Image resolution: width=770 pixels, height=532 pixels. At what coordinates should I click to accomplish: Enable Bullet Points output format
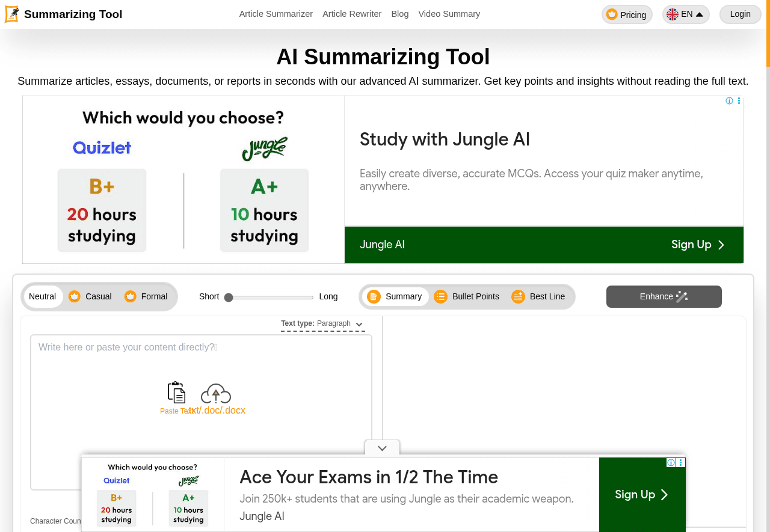(467, 296)
